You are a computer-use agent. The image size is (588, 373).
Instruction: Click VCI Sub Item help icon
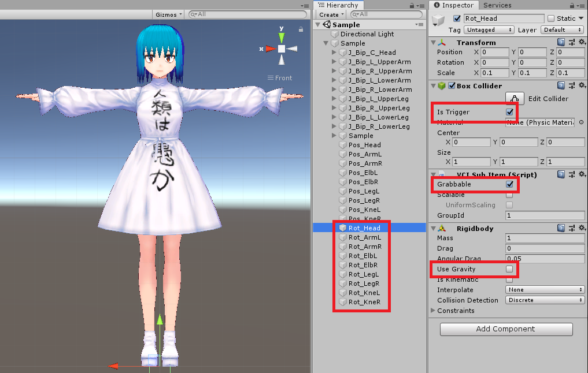pyautogui.click(x=561, y=174)
